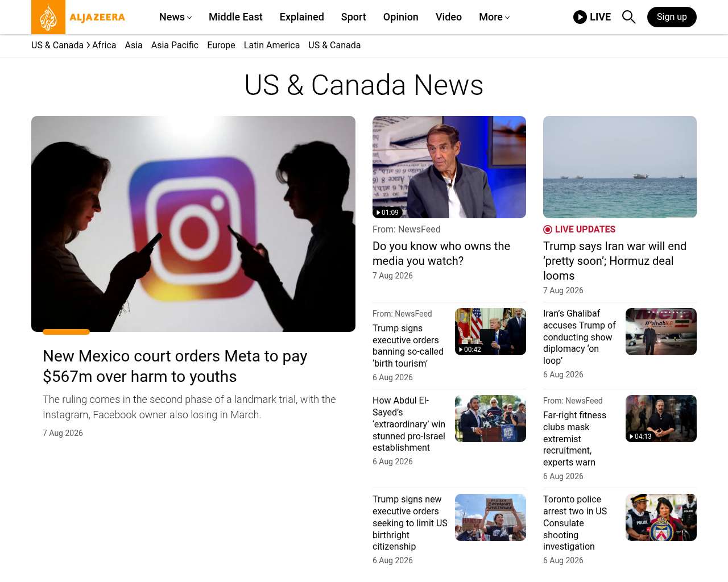Click the date under the Iran war story
728x582 pixels.
point(563,290)
